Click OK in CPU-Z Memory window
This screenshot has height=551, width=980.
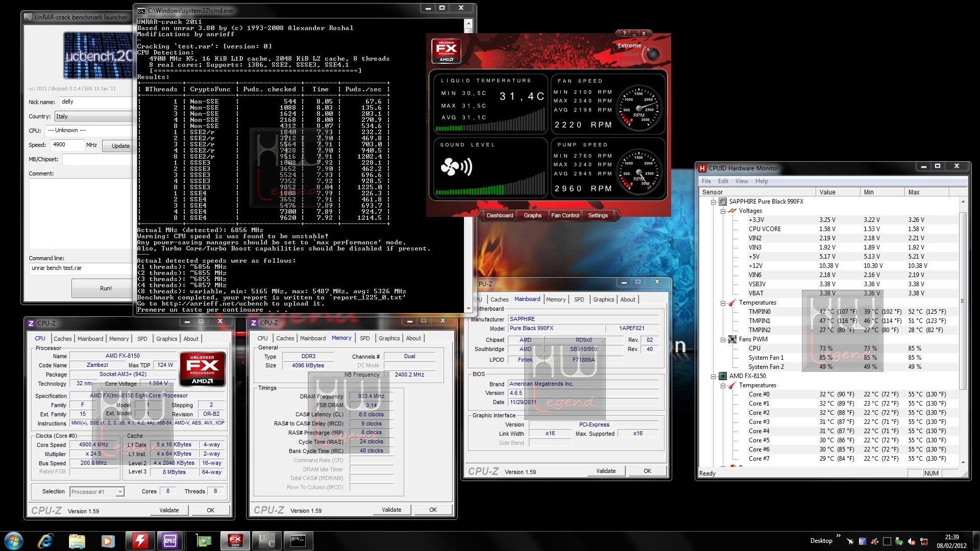click(433, 510)
